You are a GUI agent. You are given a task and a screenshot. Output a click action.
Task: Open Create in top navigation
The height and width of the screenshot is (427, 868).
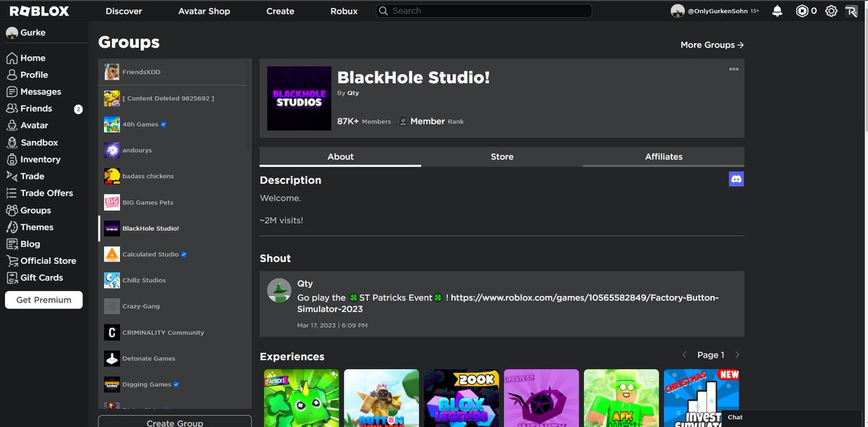280,11
